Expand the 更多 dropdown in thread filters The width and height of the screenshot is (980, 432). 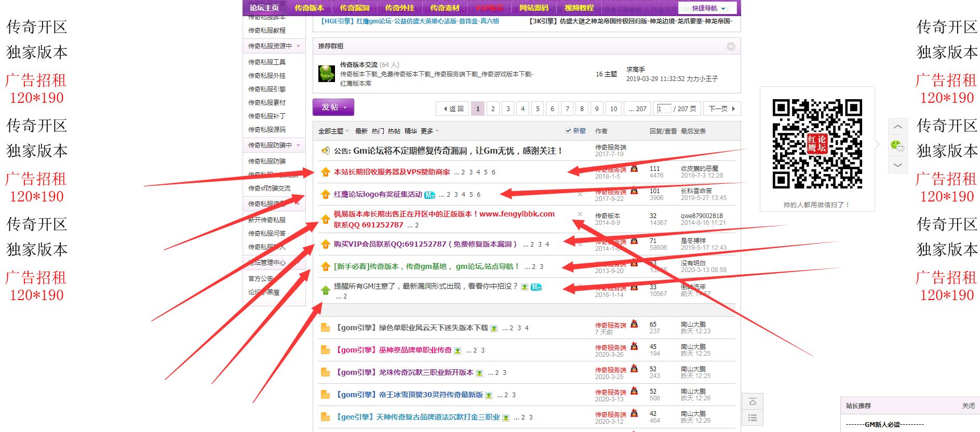(x=429, y=131)
